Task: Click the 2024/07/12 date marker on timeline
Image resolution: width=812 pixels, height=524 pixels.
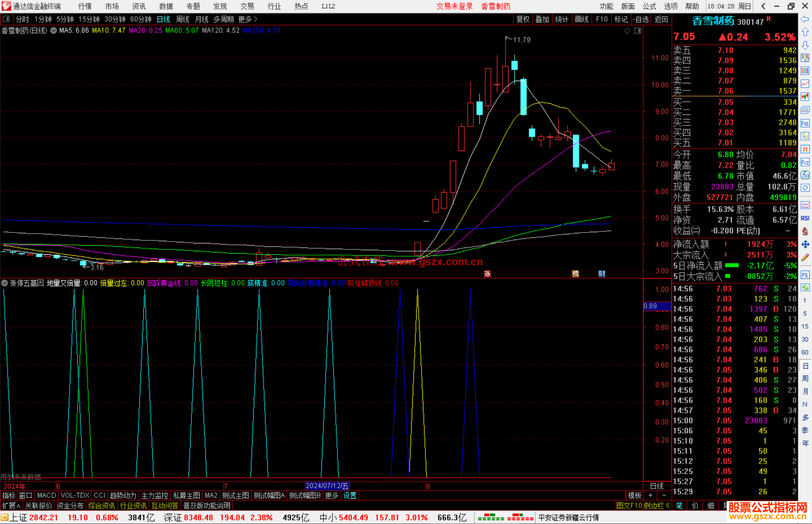Action: pos(327,486)
